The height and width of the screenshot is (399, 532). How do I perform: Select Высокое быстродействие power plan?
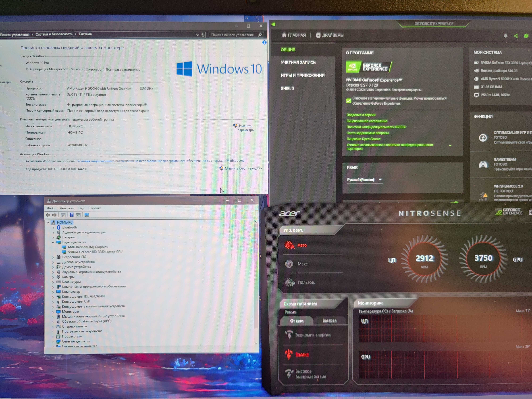(306, 374)
